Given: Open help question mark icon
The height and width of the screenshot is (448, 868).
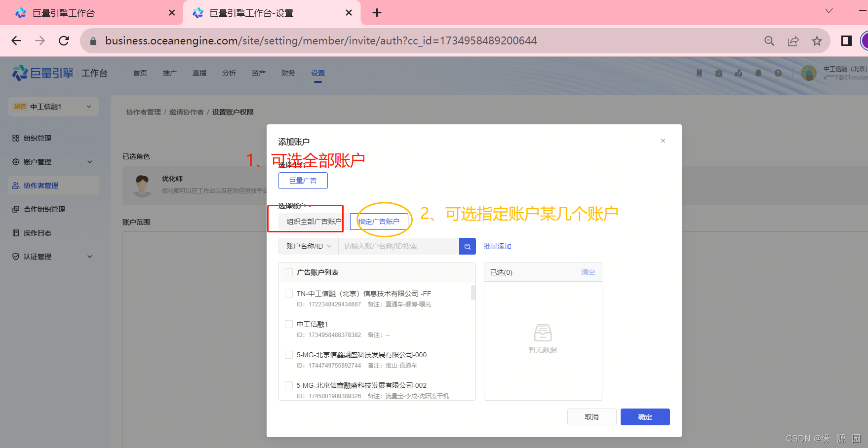Looking at the screenshot, I should click(778, 73).
